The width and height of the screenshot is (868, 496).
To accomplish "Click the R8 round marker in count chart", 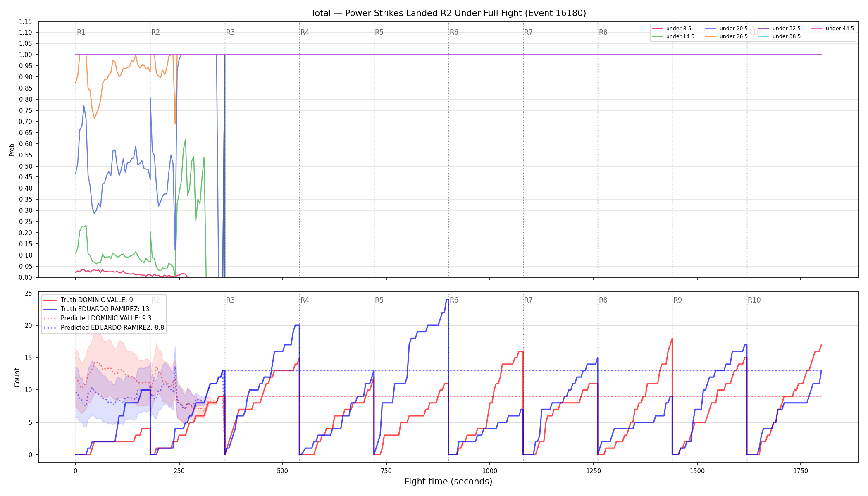I will tap(603, 300).
